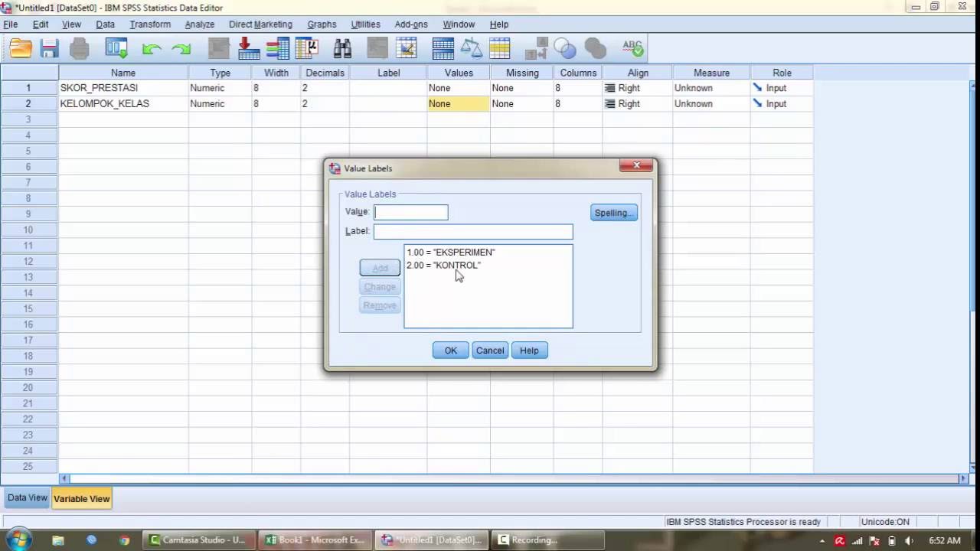Click the Show all variables gray circles icon
This screenshot has height=551, width=980.
pos(595,49)
